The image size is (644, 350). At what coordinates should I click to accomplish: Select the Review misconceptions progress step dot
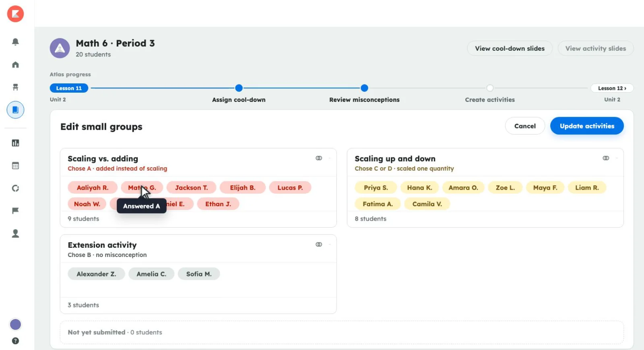(364, 88)
